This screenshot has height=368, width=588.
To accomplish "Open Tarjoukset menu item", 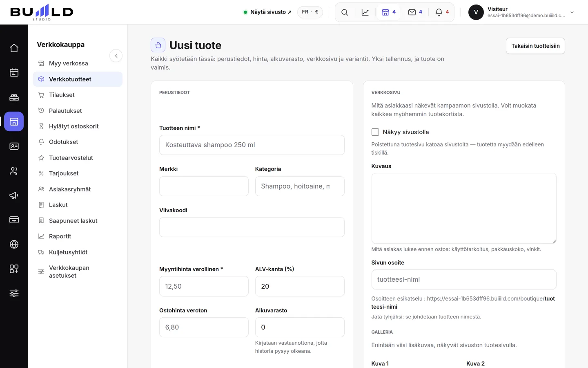I will click(x=78, y=173).
